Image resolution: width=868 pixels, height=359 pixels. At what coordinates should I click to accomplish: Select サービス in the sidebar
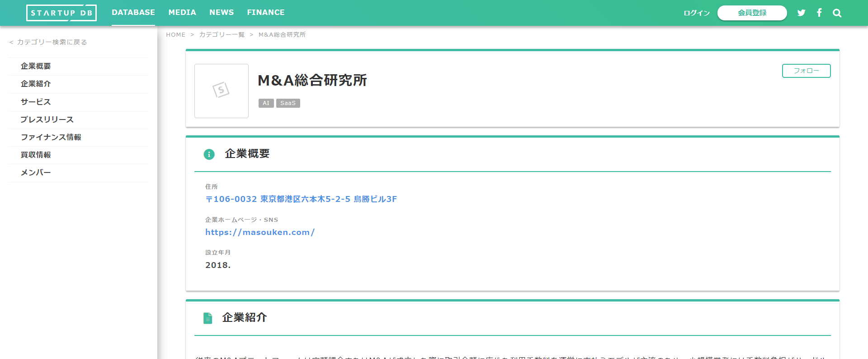click(x=79, y=102)
